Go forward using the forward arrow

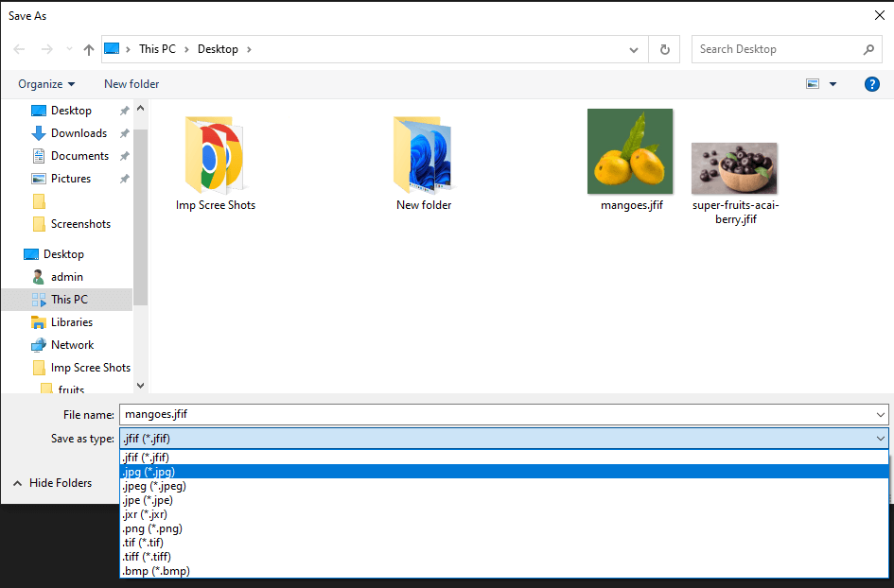[x=46, y=49]
